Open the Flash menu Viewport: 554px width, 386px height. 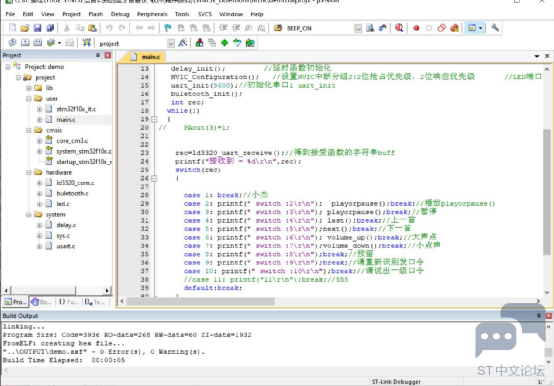tap(96, 14)
